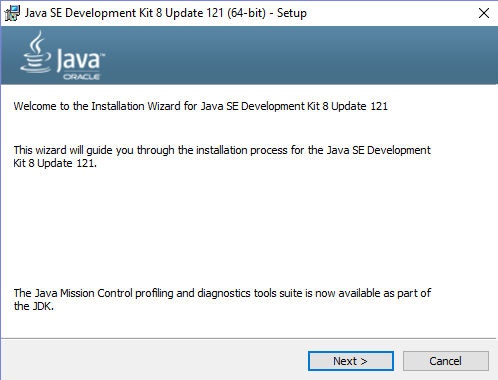
Task: Click the '(64-bit) - Setup' part of the title
Action: point(267,13)
